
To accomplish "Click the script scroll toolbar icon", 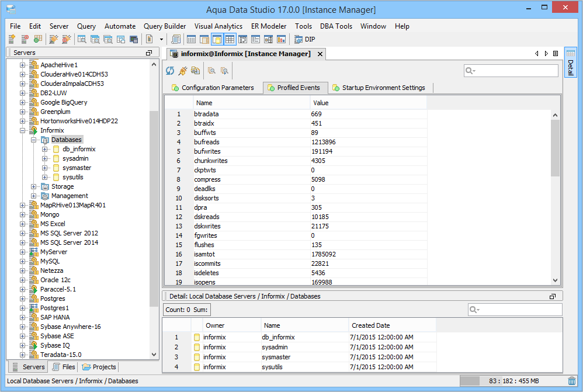I will click(176, 39).
